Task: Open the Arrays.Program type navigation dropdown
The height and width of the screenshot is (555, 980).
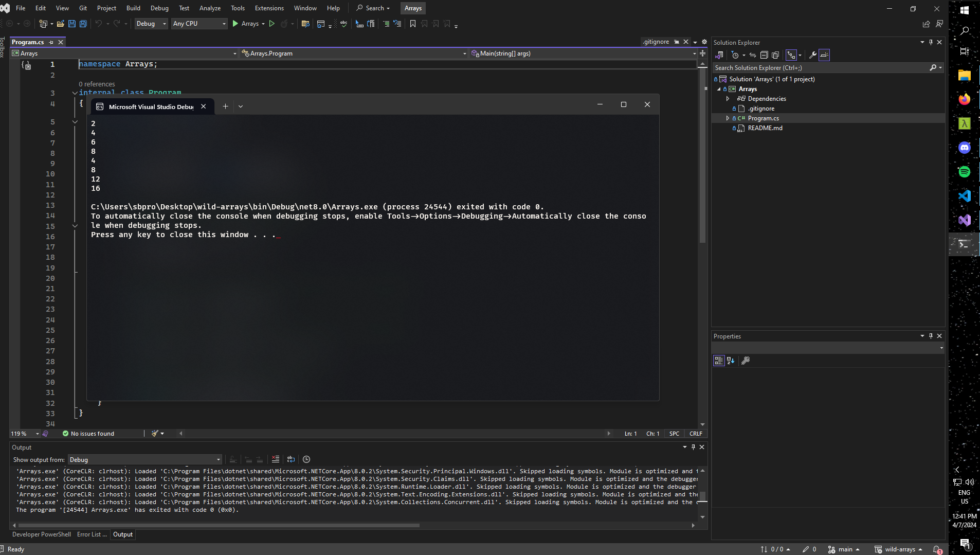Action: [354, 53]
